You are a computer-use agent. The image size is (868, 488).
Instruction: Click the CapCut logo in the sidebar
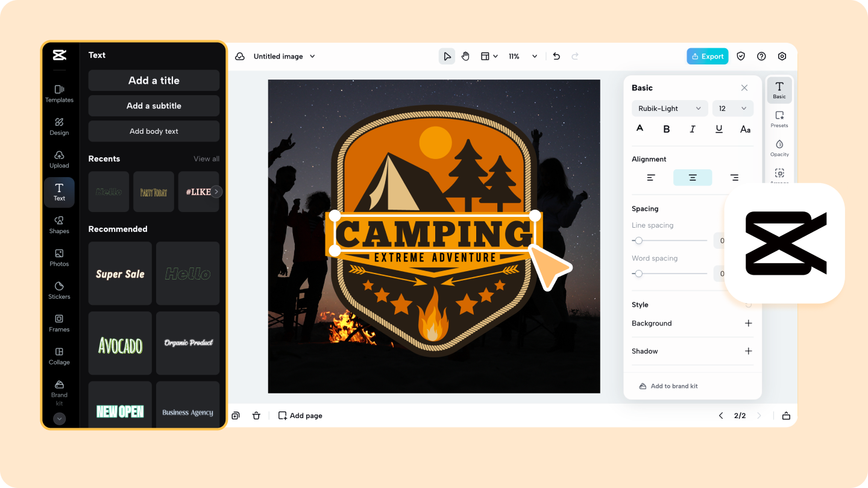tap(59, 55)
